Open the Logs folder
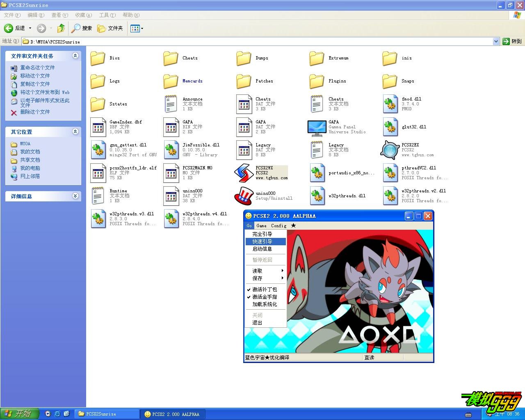 (x=98, y=81)
